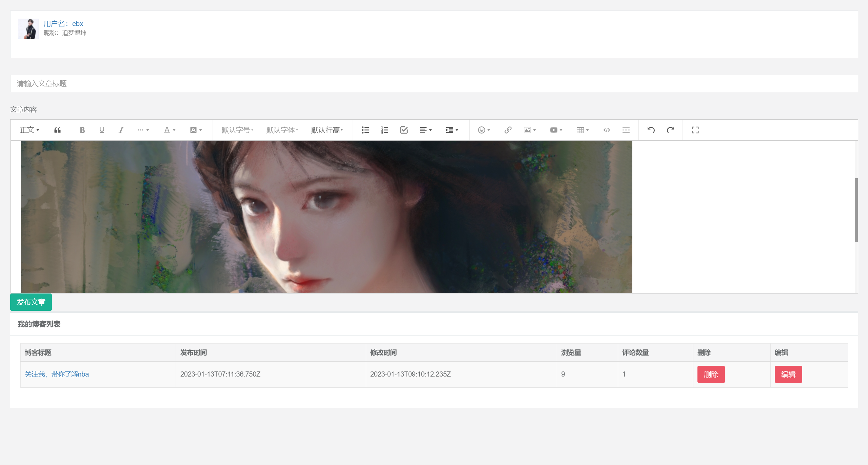Insert a blockquote with the quote icon
The height and width of the screenshot is (465, 868).
pos(58,130)
